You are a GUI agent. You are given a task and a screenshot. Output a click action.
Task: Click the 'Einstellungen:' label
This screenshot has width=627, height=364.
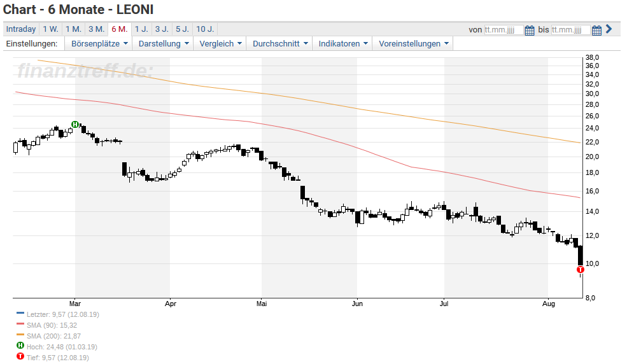coord(32,43)
